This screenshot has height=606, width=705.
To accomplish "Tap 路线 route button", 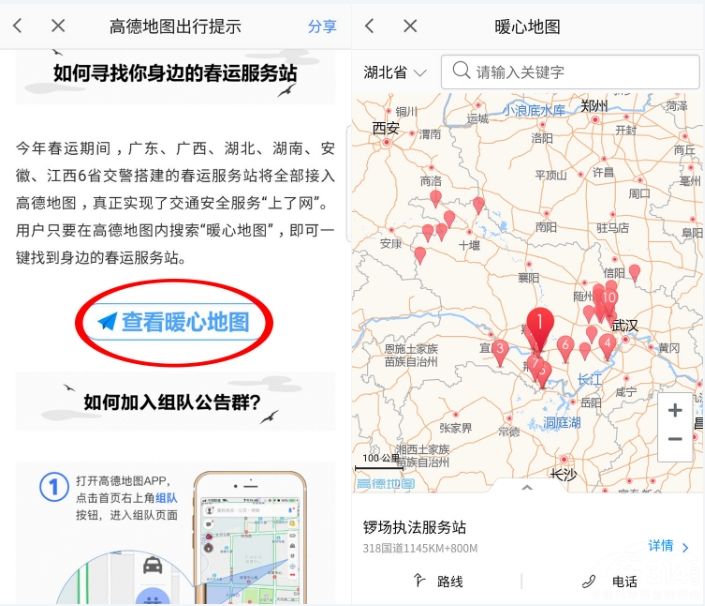I will coord(440,581).
